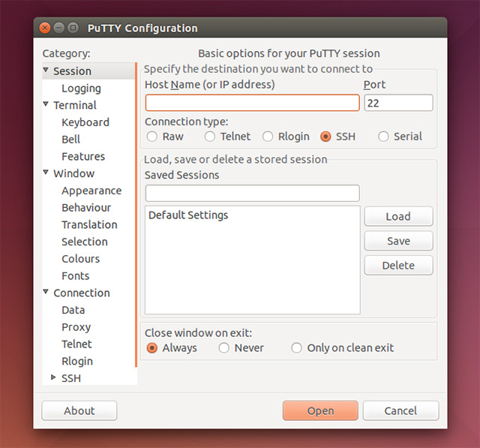Open the Connection category
Screen dimensions: 480x448
[x=82, y=293]
